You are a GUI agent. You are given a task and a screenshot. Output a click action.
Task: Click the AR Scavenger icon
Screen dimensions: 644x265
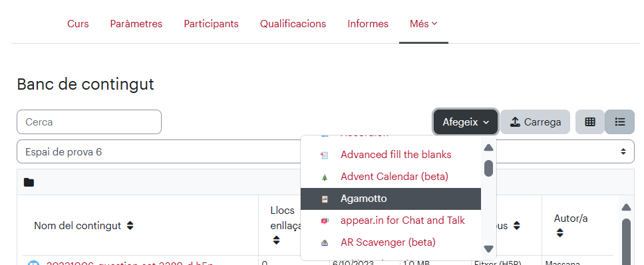click(x=325, y=242)
